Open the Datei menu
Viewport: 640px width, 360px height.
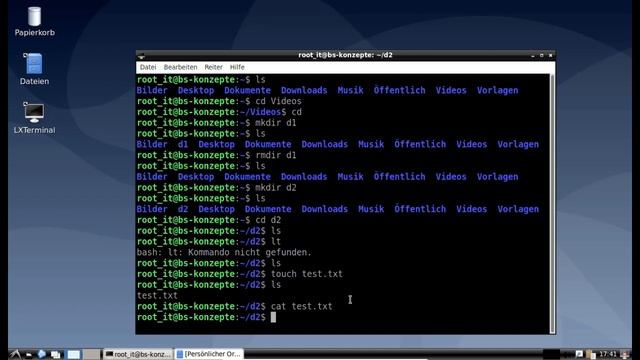coord(148,67)
